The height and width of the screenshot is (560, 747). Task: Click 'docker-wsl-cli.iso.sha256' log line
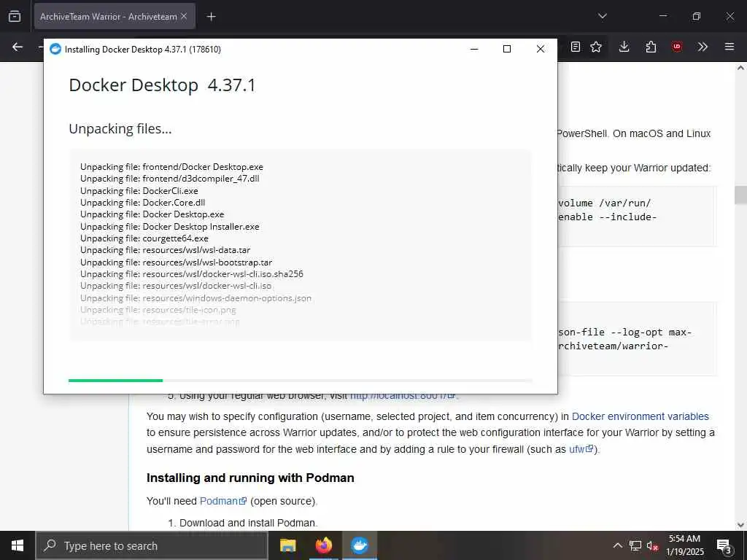click(192, 274)
